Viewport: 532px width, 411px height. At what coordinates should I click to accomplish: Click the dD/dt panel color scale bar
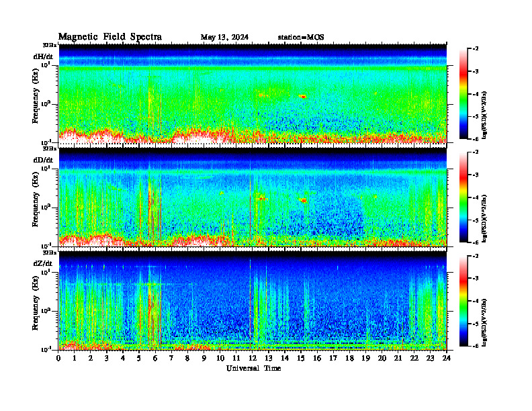click(463, 197)
